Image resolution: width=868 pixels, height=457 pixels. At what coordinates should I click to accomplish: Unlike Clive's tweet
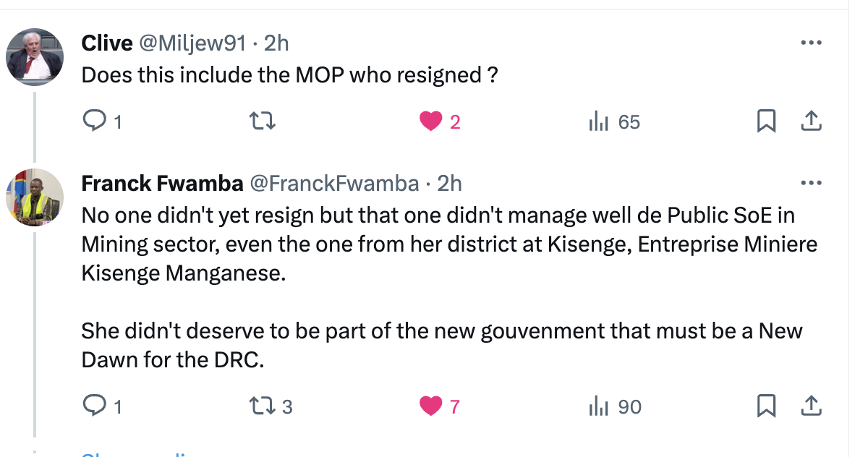pyautogui.click(x=431, y=121)
